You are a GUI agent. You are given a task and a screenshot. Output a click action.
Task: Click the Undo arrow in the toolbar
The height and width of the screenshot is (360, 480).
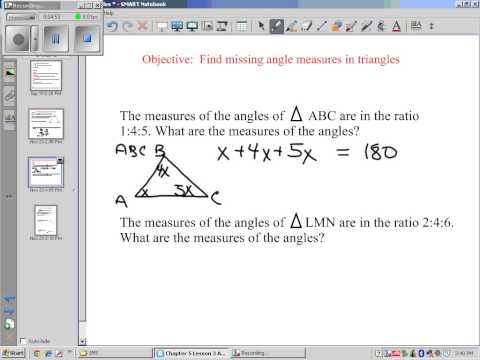tap(113, 26)
